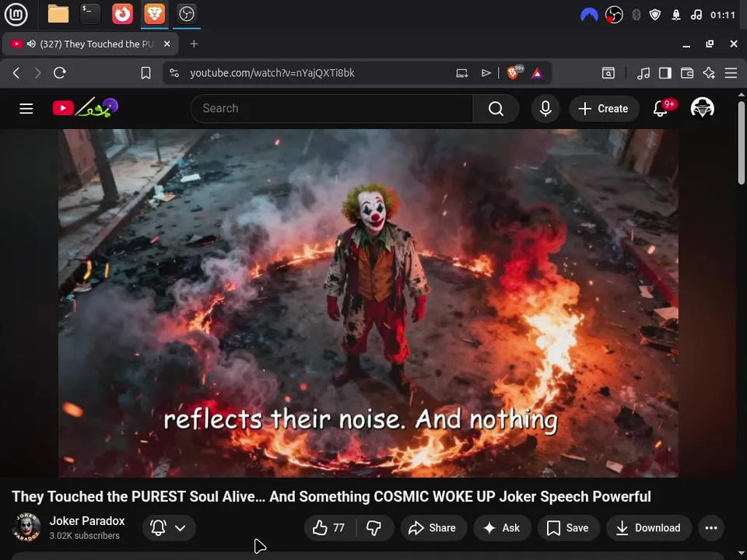Click the Brave Playlist send arrow icon
Viewport: 747px width, 560px height.
coord(486,73)
